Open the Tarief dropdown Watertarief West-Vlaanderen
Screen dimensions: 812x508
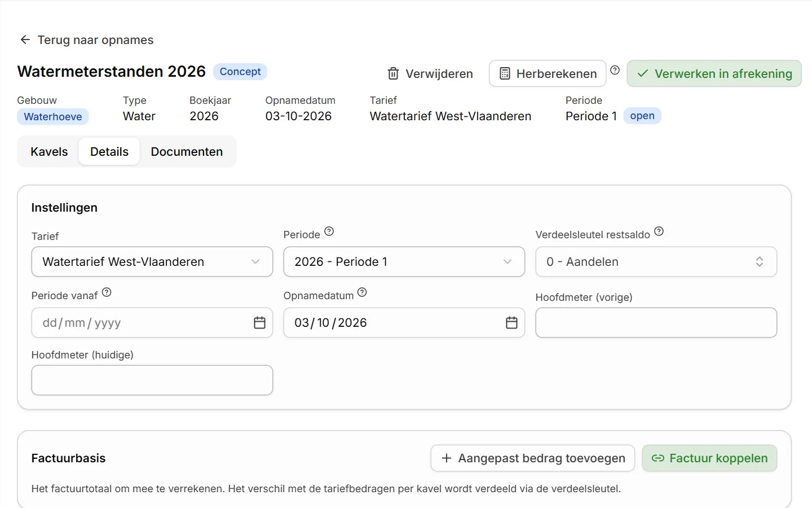click(x=152, y=262)
